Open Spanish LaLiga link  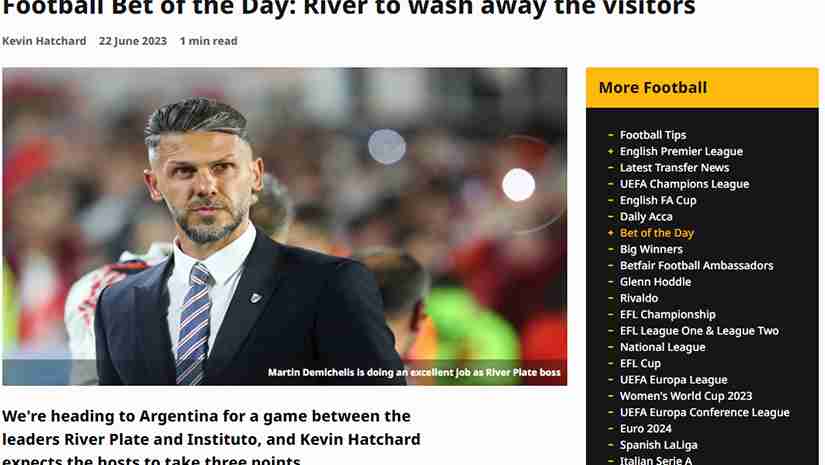point(659,445)
